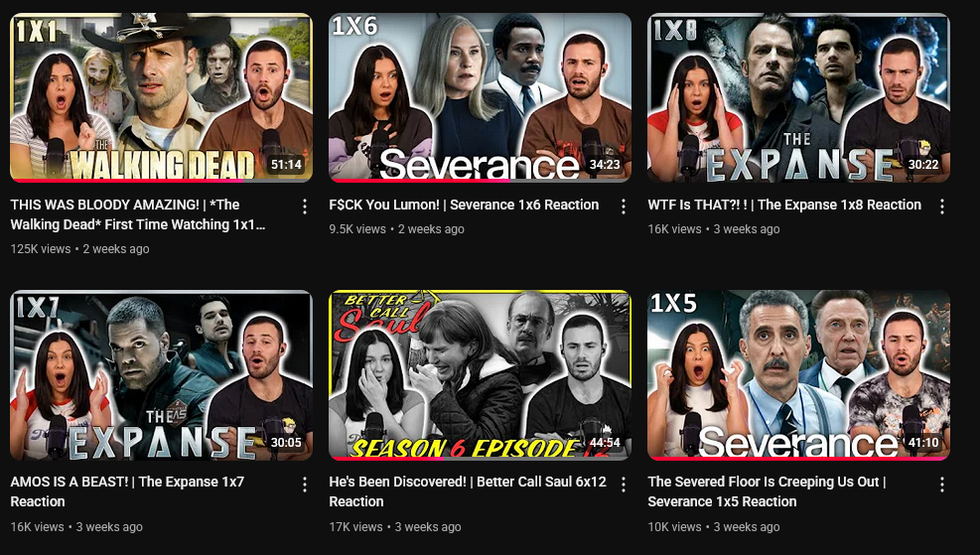Click The Expanse 1x8 thumbnail
This screenshot has height=555, width=980.
point(798,97)
